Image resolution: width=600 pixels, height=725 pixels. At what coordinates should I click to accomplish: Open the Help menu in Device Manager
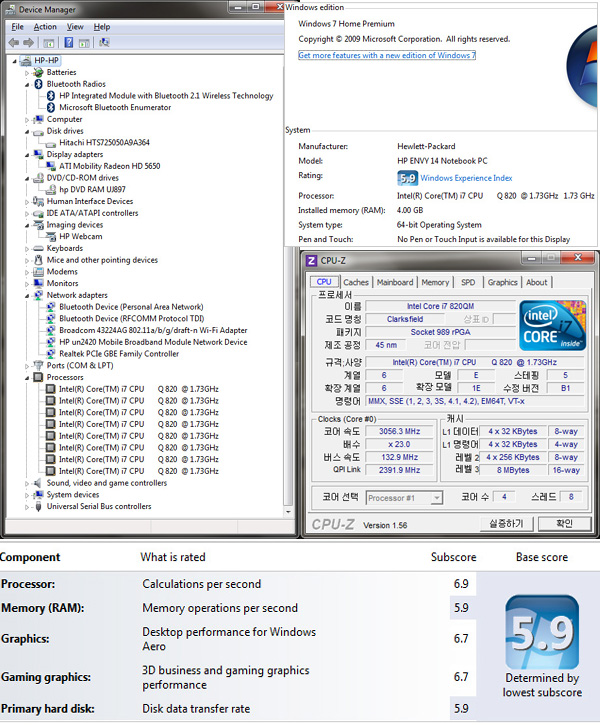(102, 27)
